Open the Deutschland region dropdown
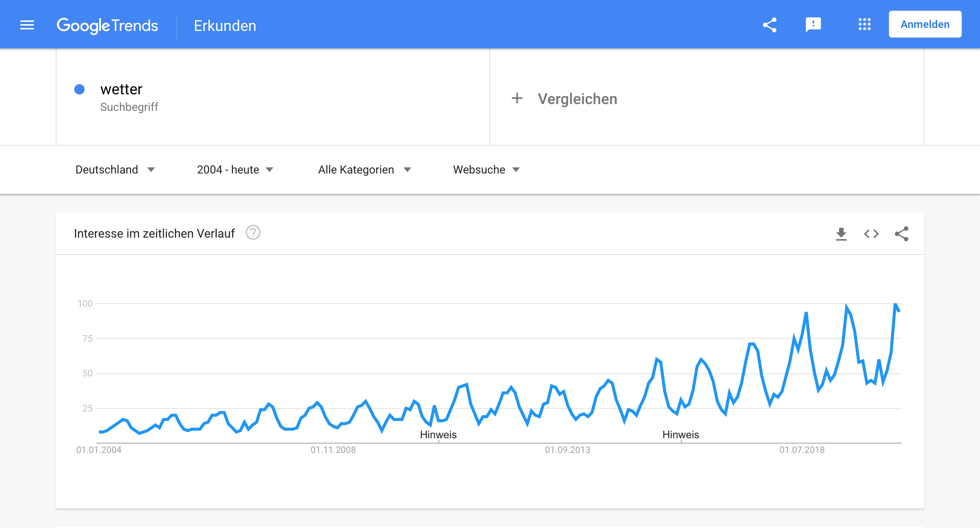The height and width of the screenshot is (528, 980). [115, 170]
